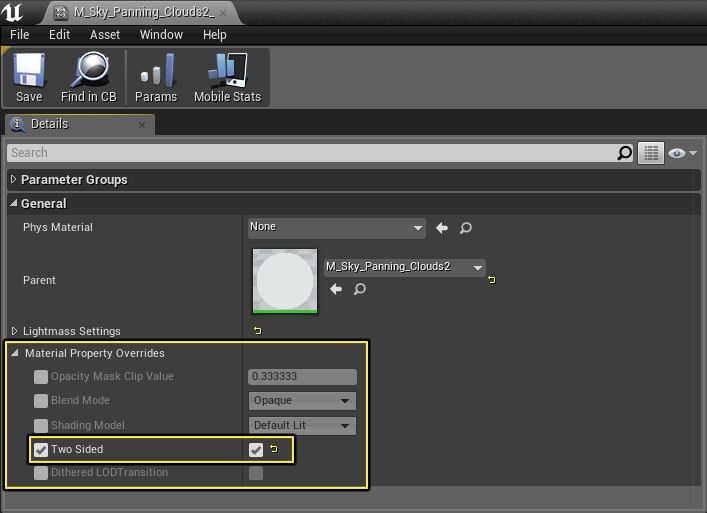Toggle the Two Sided override checkbox
The image size is (707, 513).
[41, 450]
